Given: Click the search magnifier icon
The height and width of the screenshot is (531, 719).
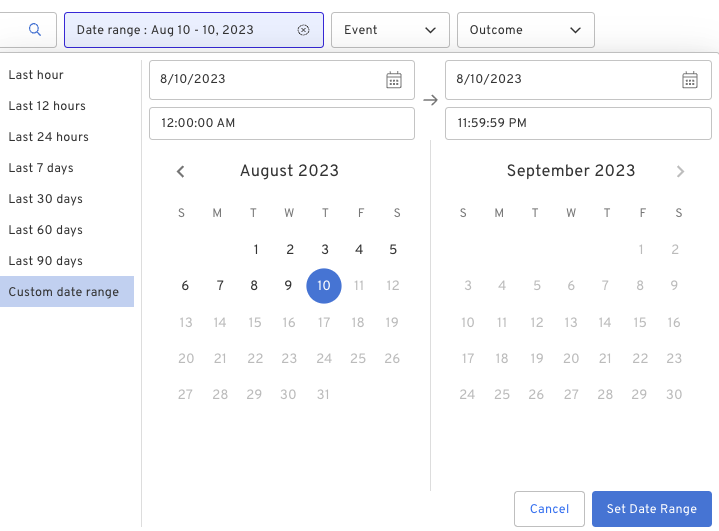Looking at the screenshot, I should point(35,30).
